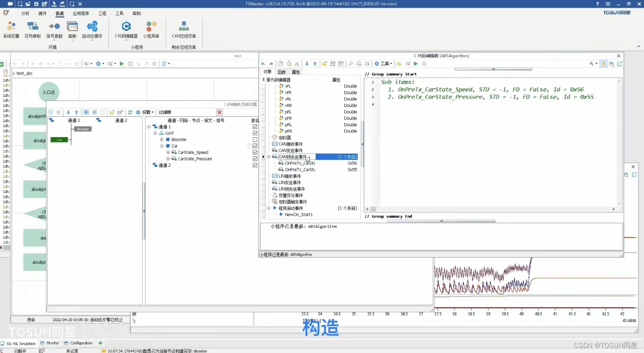The height and width of the screenshot is (353, 644).
Task: Expand the CarState_Speed message node
Action: pos(168,152)
